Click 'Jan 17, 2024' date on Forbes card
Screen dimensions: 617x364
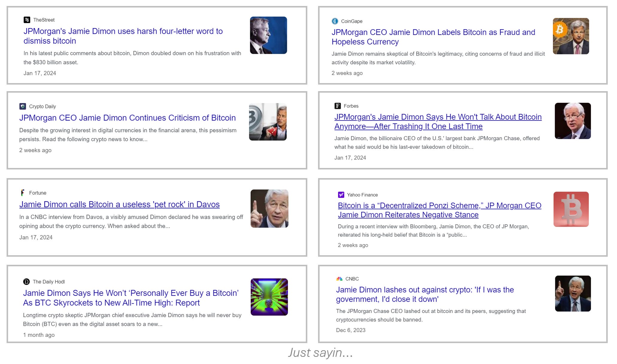pos(350,157)
